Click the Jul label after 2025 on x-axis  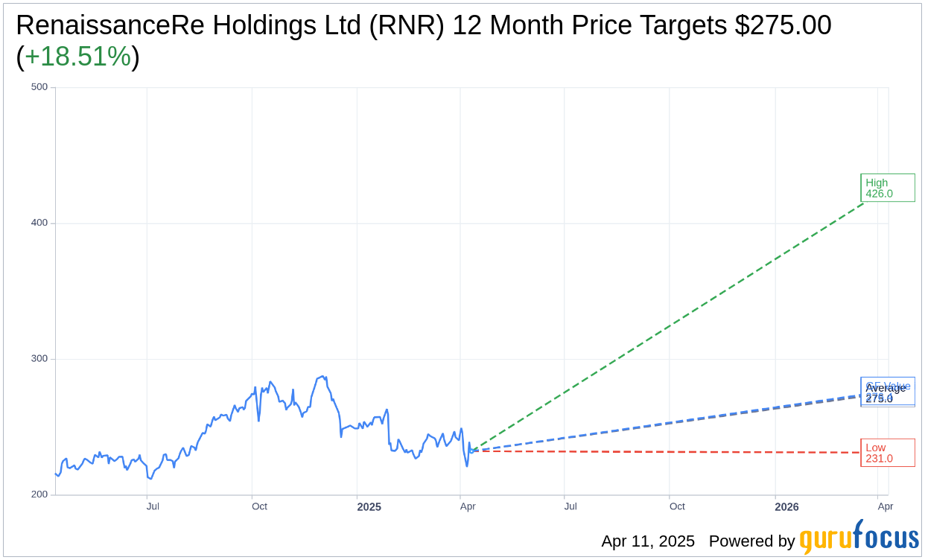point(570,506)
